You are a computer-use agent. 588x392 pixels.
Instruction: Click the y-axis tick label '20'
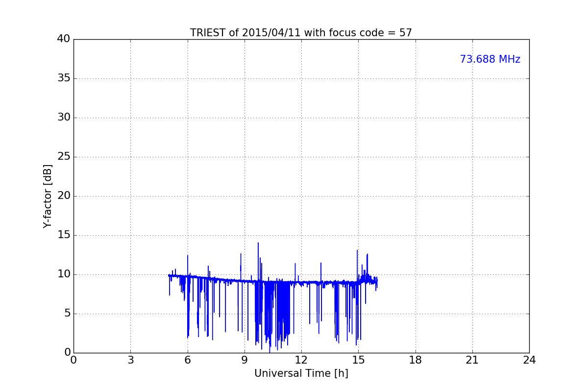click(x=64, y=196)
